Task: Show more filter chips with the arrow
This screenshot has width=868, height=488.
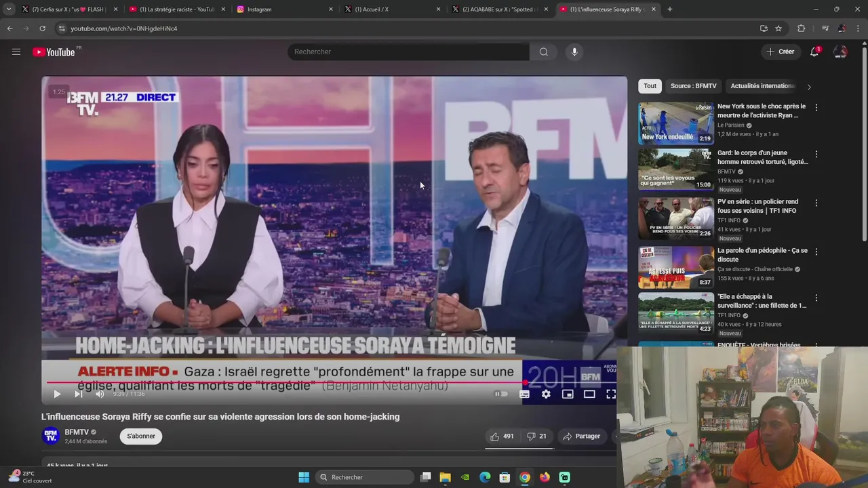Action: coord(808,87)
